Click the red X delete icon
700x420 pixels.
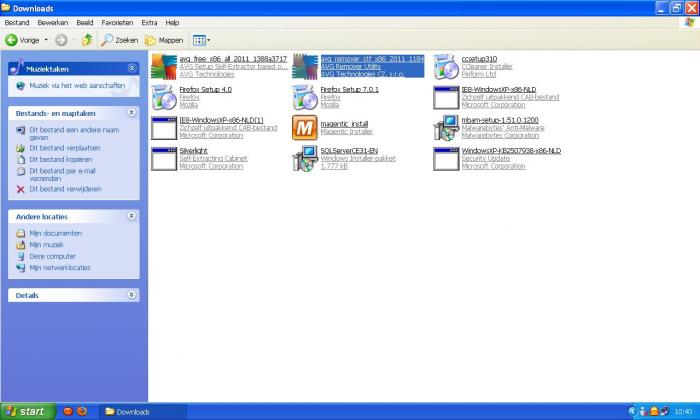pos(21,189)
